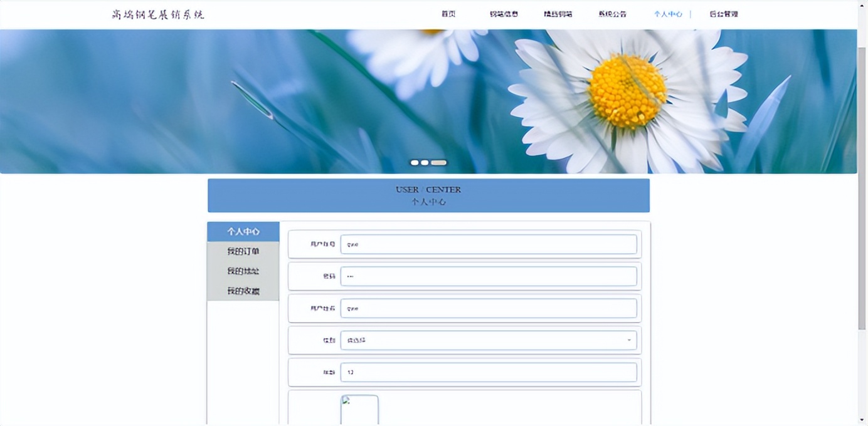Image resolution: width=868 pixels, height=426 pixels.
Task: Open the 我的收藏 favorites tab
Action: [243, 290]
